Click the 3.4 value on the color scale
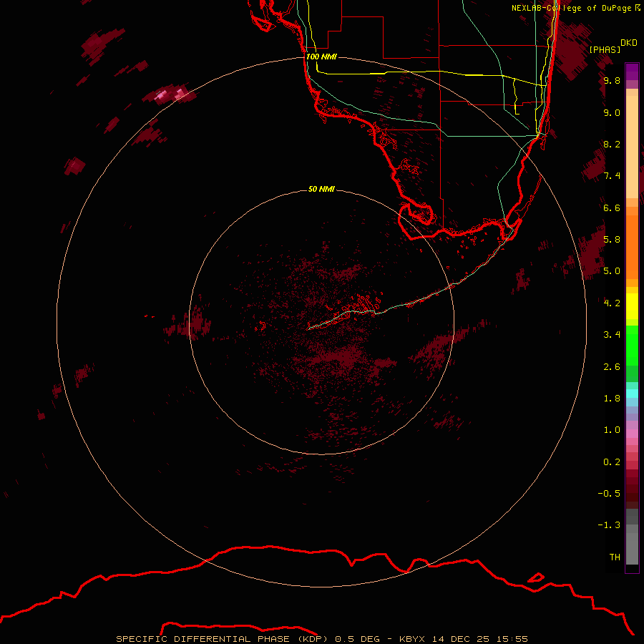Viewport: 644px width, 644px height. click(x=612, y=335)
